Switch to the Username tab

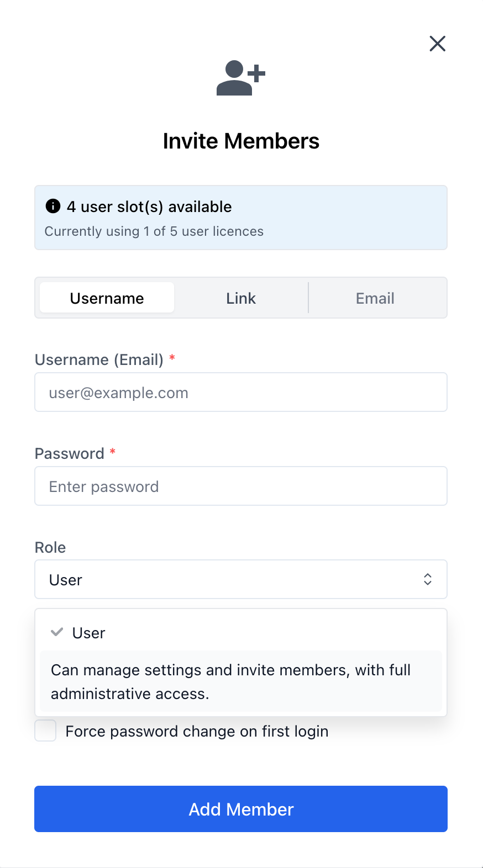point(106,298)
